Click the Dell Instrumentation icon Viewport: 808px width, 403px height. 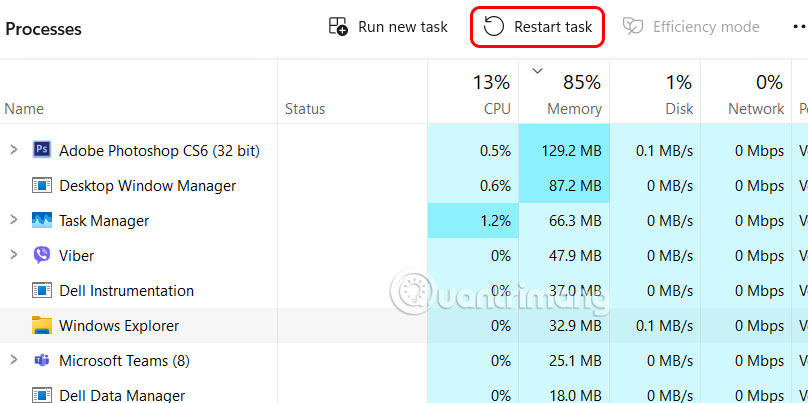(42, 291)
